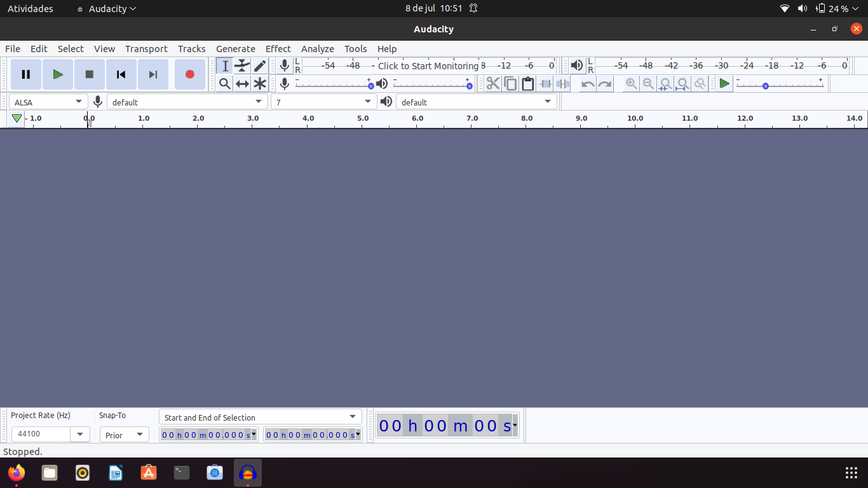The height and width of the screenshot is (488, 868).
Task: Click the Pause transport button
Action: point(26,74)
